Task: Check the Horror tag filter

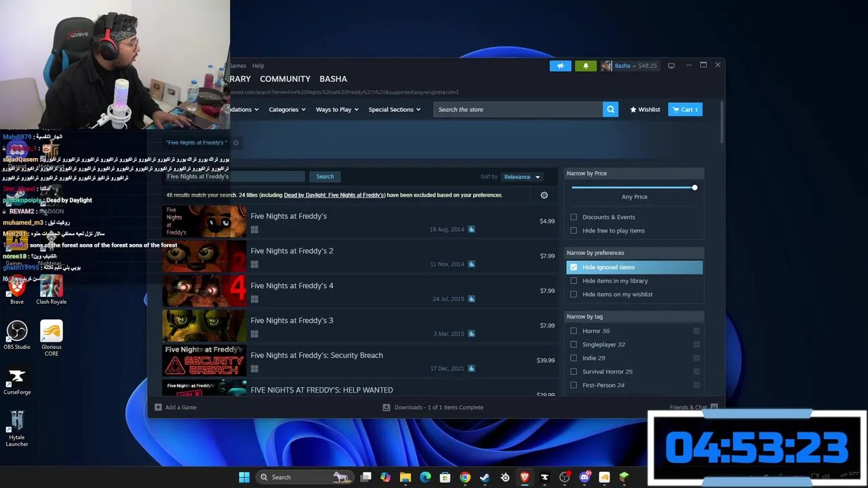Action: (x=574, y=331)
